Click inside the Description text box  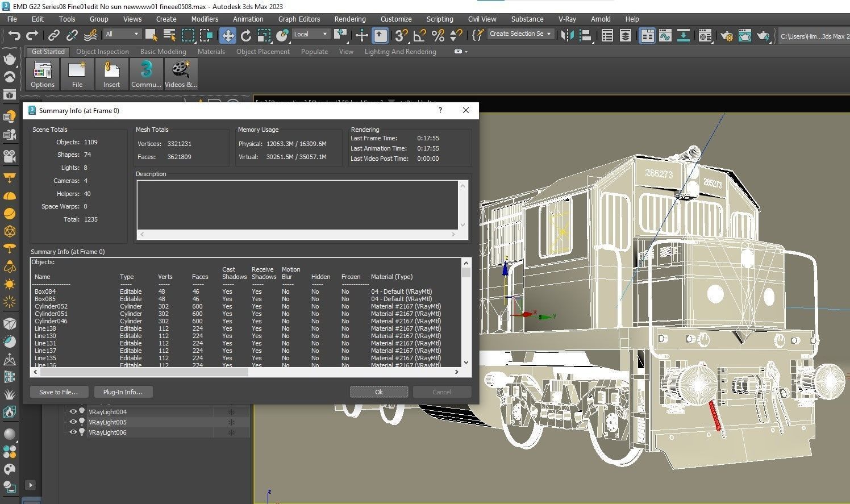pos(297,205)
